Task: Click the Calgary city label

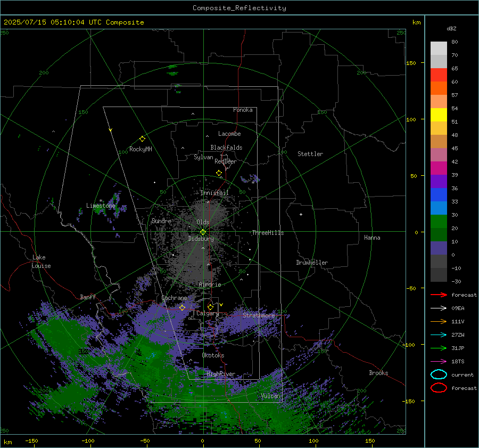Action: click(208, 313)
